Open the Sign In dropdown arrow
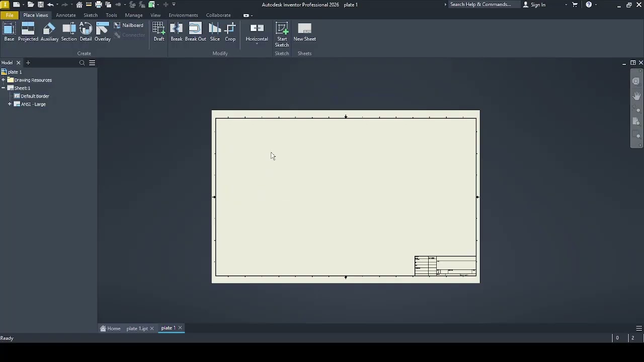 click(566, 5)
